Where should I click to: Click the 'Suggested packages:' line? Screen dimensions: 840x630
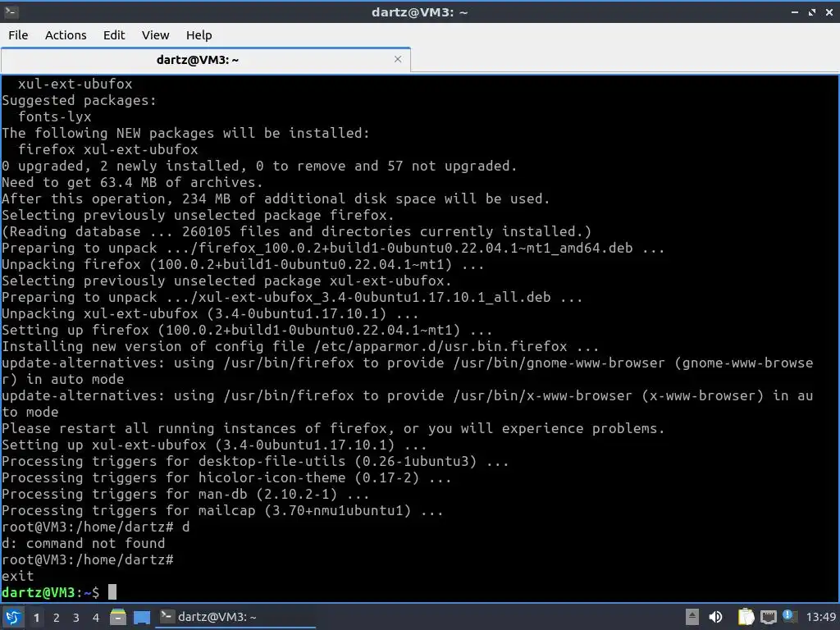[79, 100]
